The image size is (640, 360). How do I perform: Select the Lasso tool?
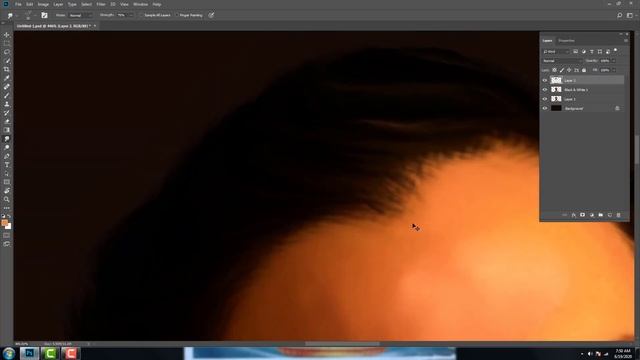tap(7, 52)
